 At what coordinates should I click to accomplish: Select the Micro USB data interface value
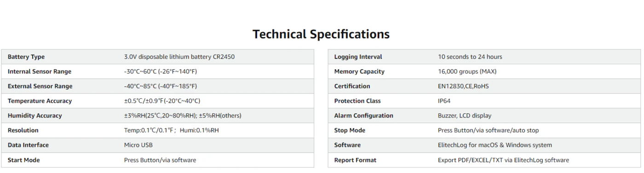point(138,145)
